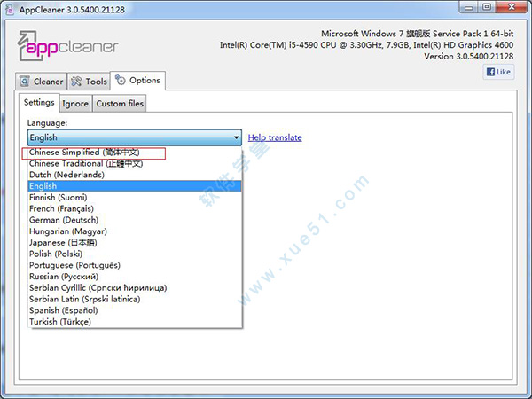532x399 pixels.
Task: Switch to the Tools tab
Action: 89,82
